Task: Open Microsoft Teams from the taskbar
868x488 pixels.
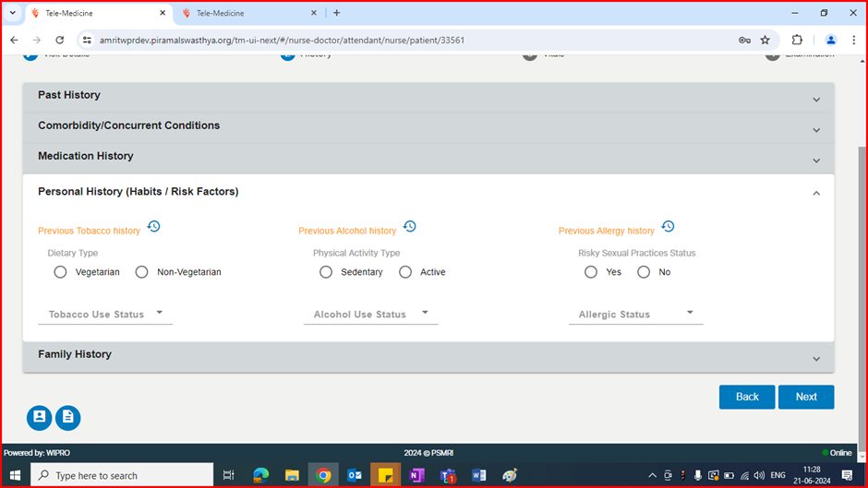Action: (x=448, y=475)
